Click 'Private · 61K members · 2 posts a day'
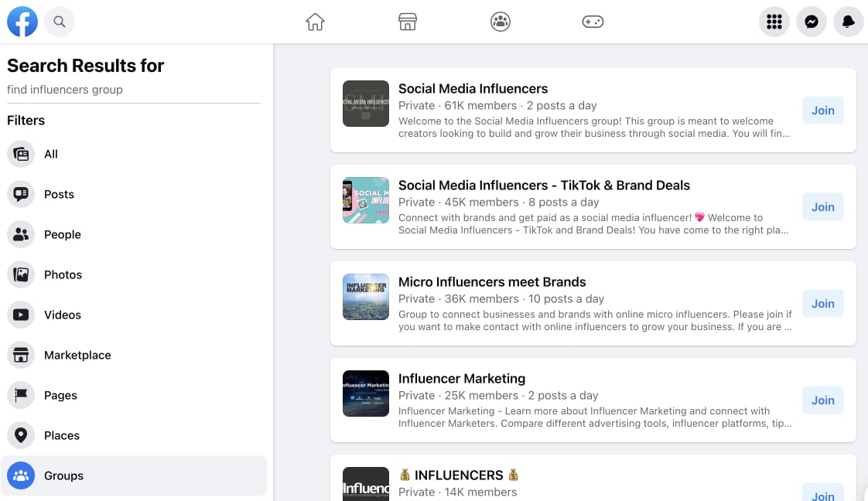Image resolution: width=868 pixels, height=501 pixels. tap(497, 106)
